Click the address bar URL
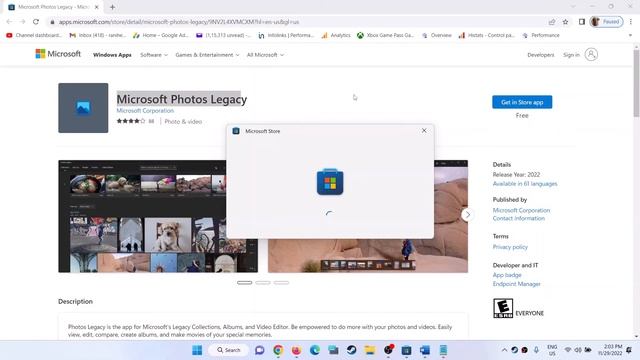The image size is (640, 360). coord(179,22)
